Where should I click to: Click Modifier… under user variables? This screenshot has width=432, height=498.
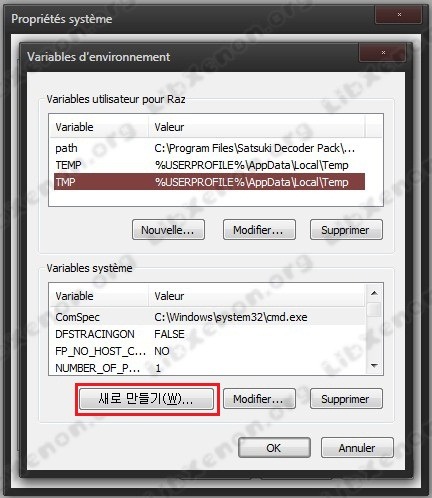coord(259,230)
